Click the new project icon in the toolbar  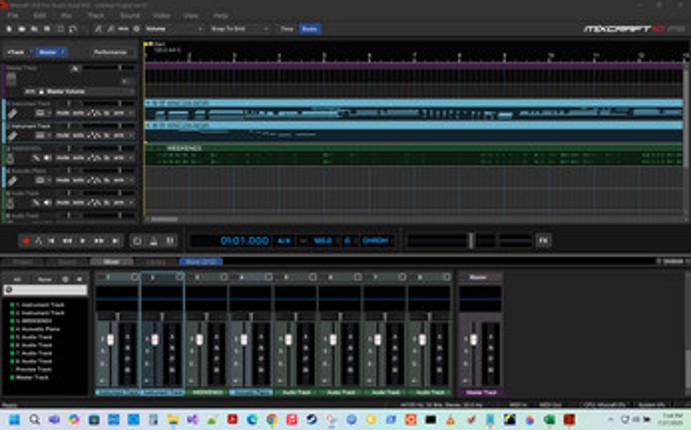click(x=9, y=30)
